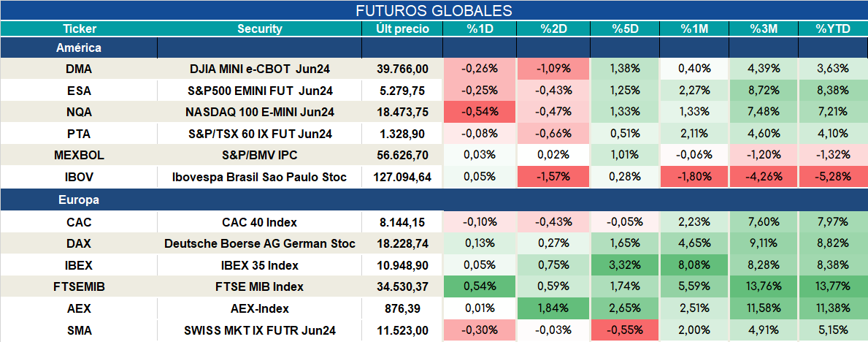Screen dimensions: 868x342
Task: Select the IBEX 8,08% one-month cell
Action: tap(692, 265)
